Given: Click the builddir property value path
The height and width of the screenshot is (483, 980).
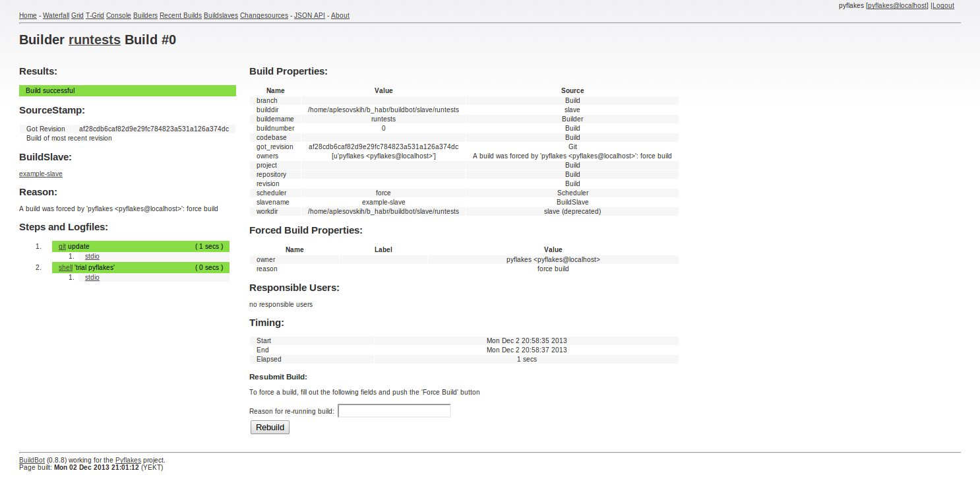Looking at the screenshot, I should pyautogui.click(x=383, y=110).
